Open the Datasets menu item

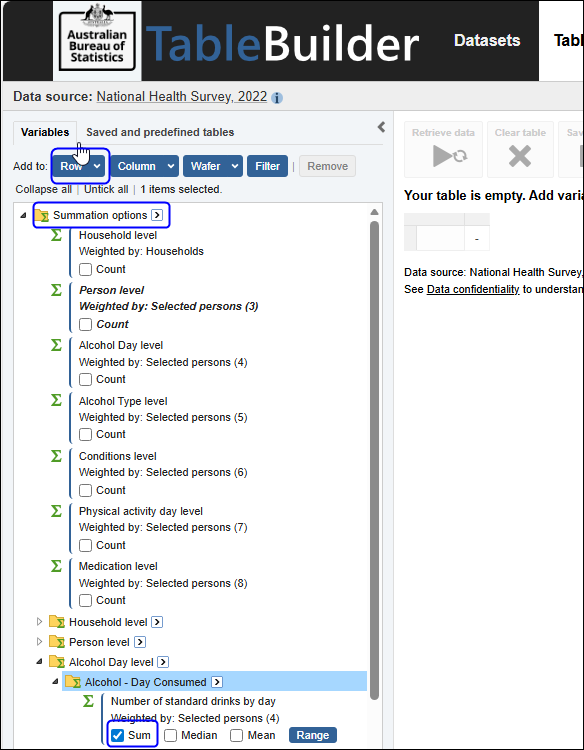point(487,40)
